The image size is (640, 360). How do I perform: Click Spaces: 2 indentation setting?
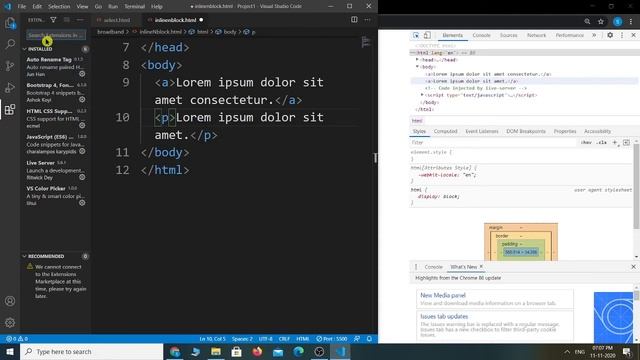(x=242, y=339)
